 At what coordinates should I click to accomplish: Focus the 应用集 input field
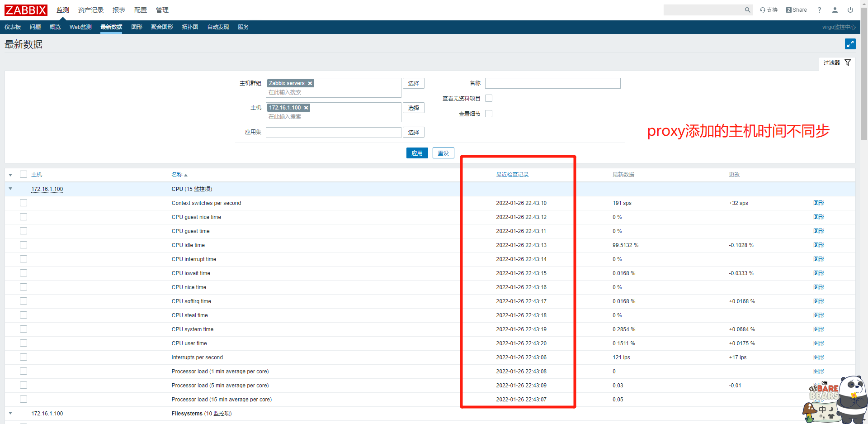click(x=334, y=132)
